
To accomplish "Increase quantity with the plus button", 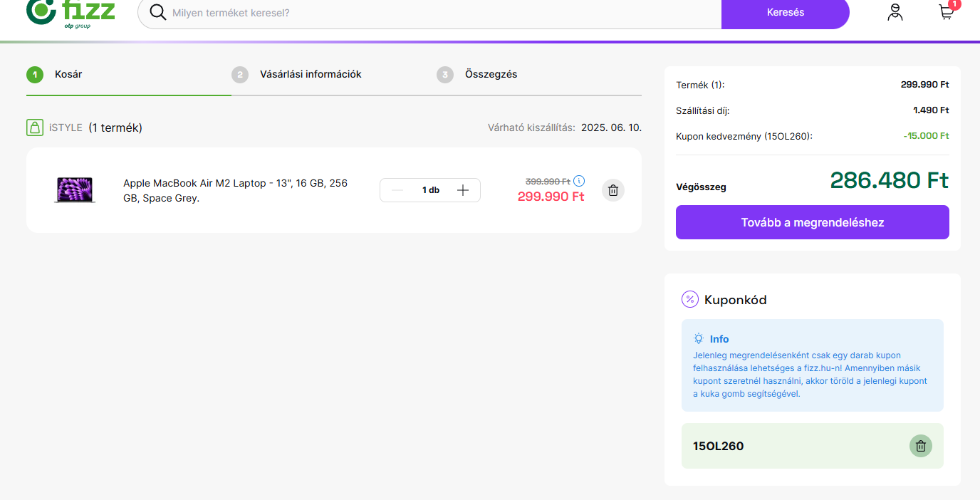I will coord(463,190).
